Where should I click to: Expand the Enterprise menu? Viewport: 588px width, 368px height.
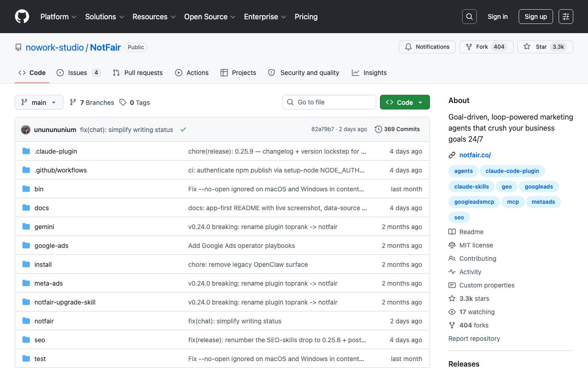[265, 17]
